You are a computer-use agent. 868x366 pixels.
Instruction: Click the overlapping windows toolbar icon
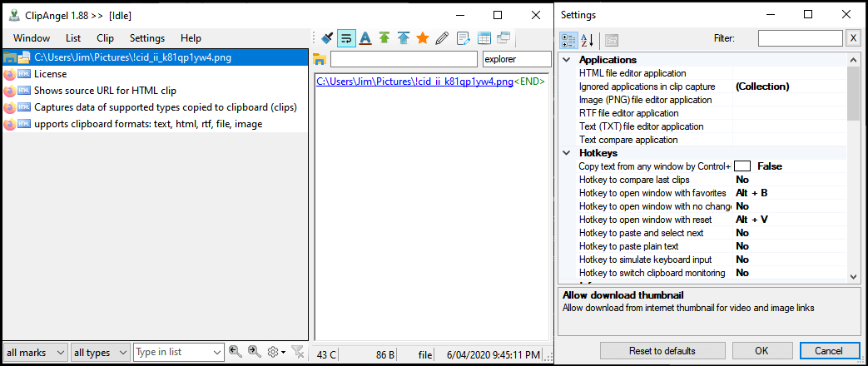click(x=503, y=38)
